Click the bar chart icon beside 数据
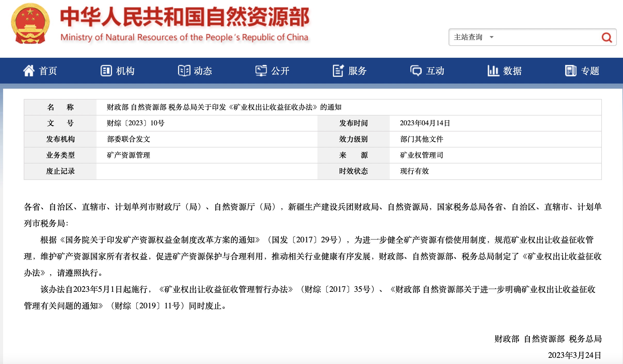 tap(493, 71)
